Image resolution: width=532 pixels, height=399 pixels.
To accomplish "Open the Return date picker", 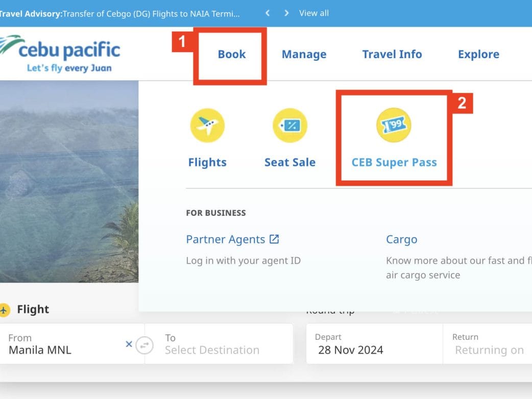I will coord(488,344).
